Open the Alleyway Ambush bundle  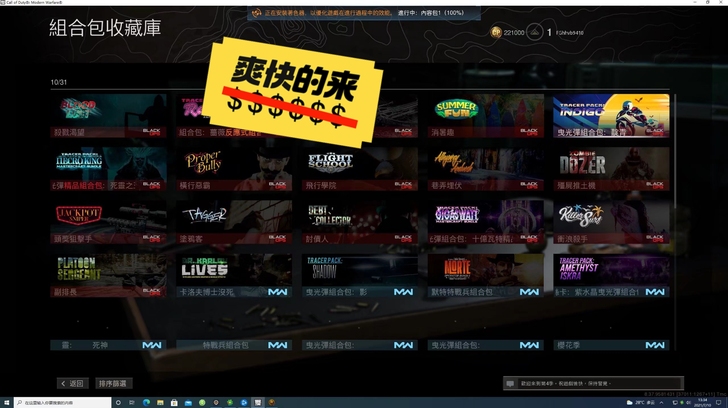coord(486,169)
